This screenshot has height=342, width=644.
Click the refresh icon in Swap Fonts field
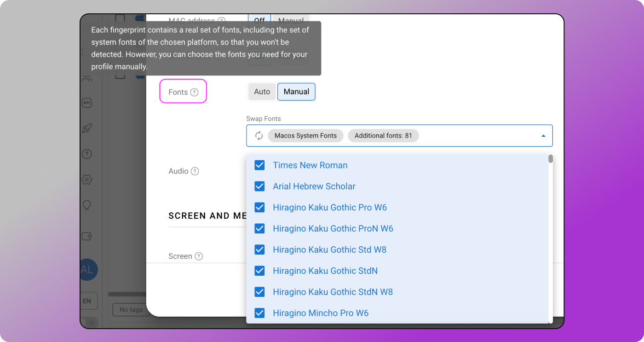point(259,136)
